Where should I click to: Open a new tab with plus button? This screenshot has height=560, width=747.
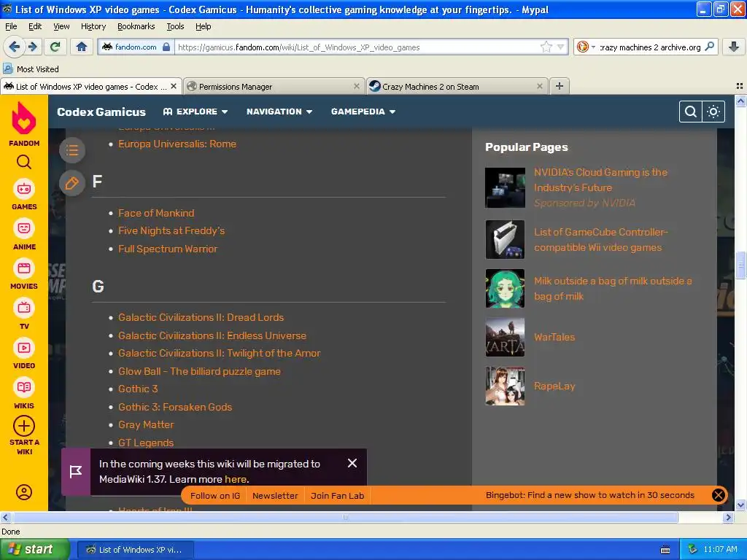click(x=560, y=86)
